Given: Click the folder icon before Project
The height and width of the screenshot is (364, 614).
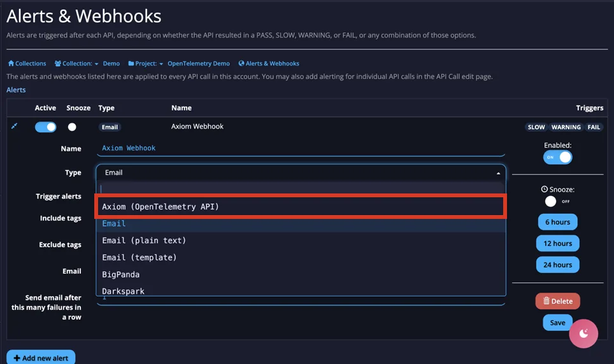Looking at the screenshot, I should tap(131, 64).
